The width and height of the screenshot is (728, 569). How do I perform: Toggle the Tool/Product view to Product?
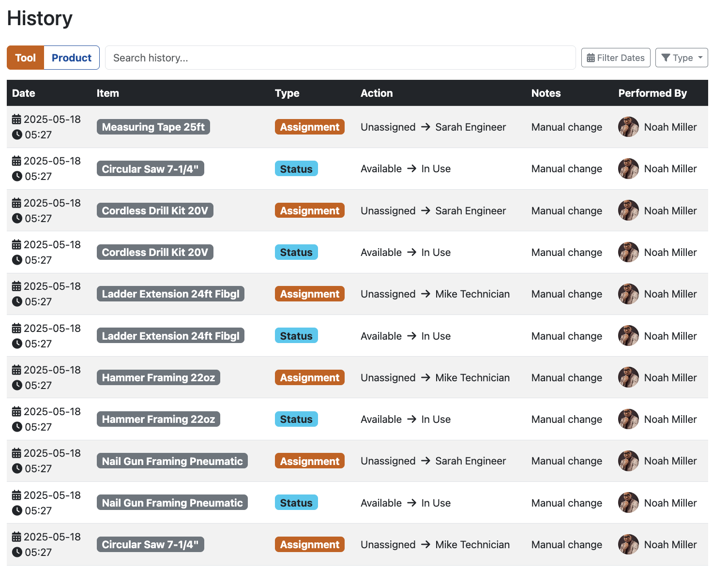pos(71,58)
